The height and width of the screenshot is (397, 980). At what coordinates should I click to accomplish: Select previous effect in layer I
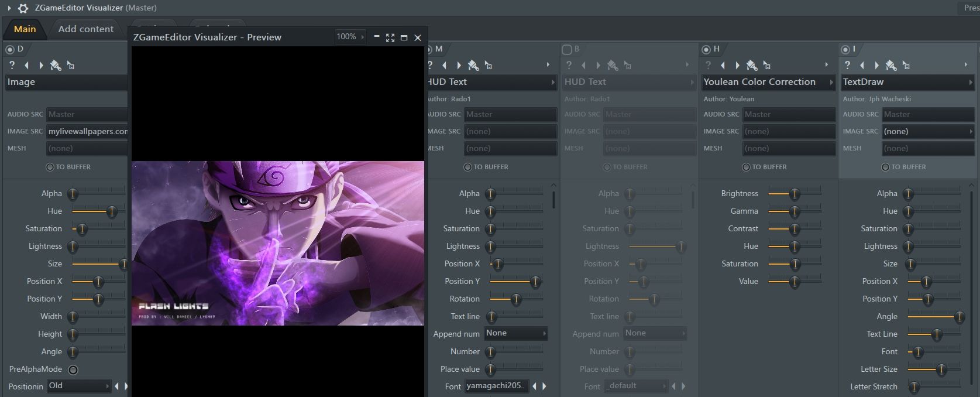click(862, 65)
